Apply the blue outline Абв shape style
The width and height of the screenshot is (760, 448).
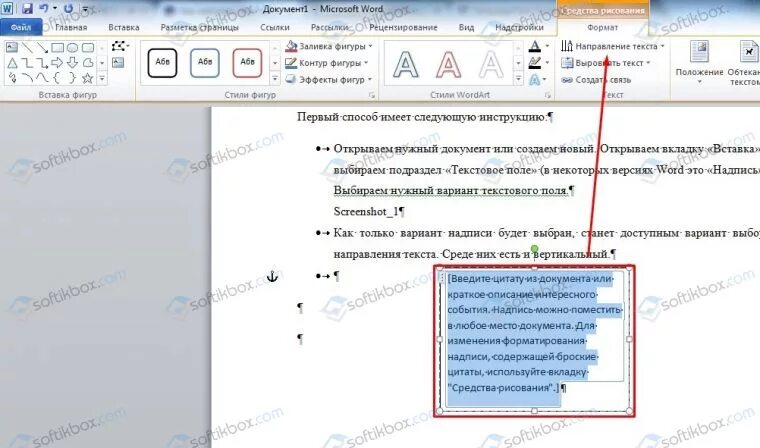point(205,63)
